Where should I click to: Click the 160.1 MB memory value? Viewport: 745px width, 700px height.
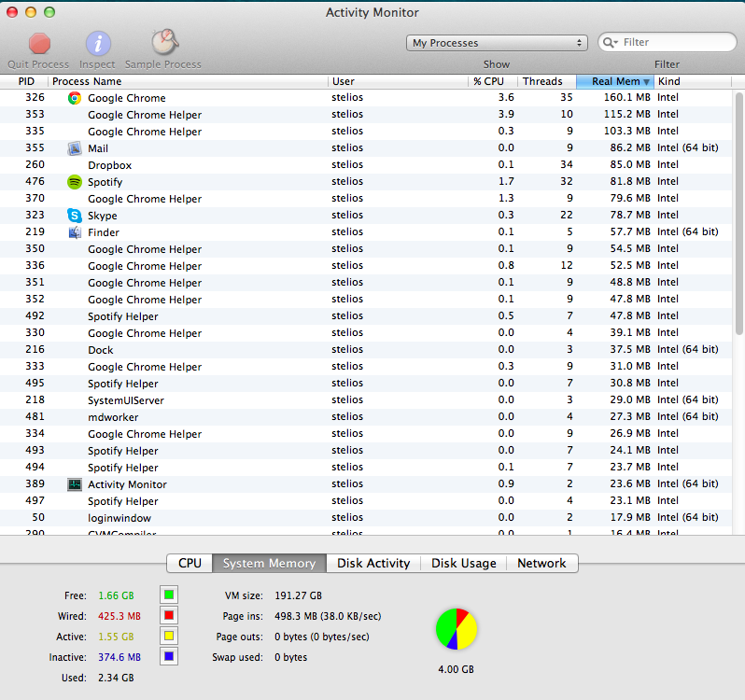coord(626,97)
